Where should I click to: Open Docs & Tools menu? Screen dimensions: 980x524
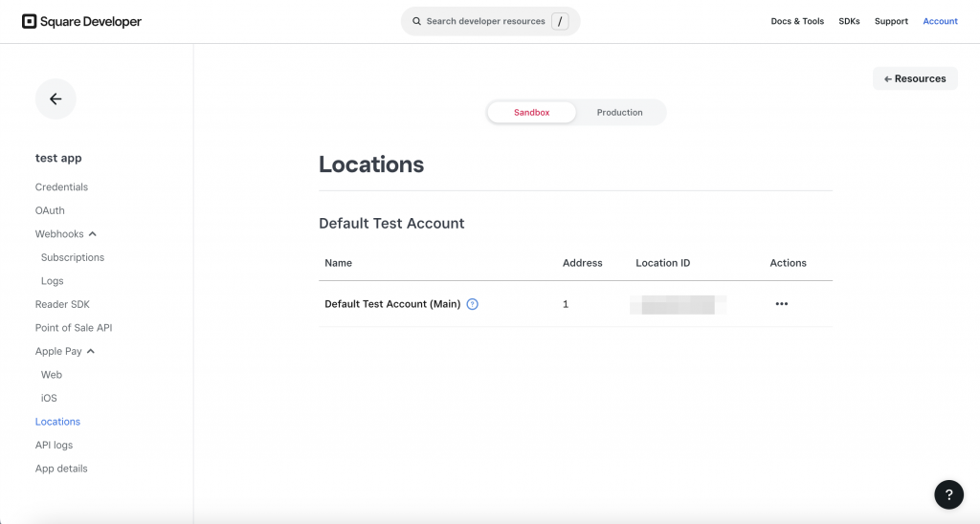pos(797,21)
